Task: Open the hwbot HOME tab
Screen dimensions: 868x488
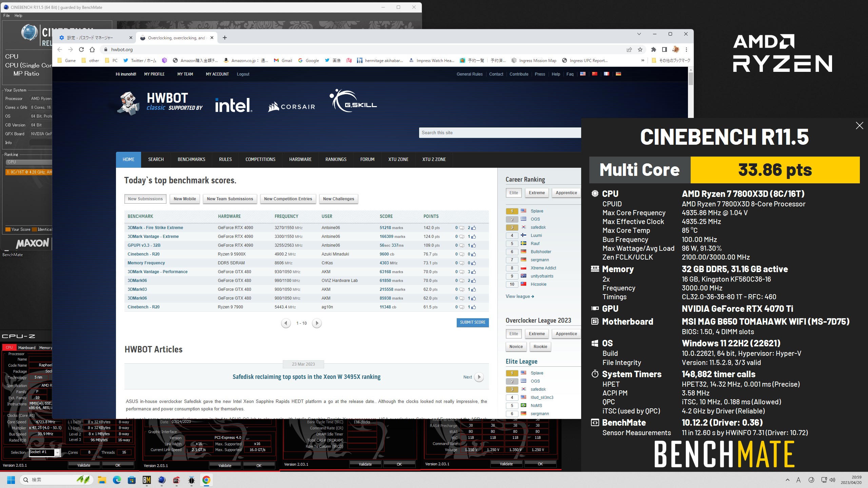Action: tap(129, 159)
